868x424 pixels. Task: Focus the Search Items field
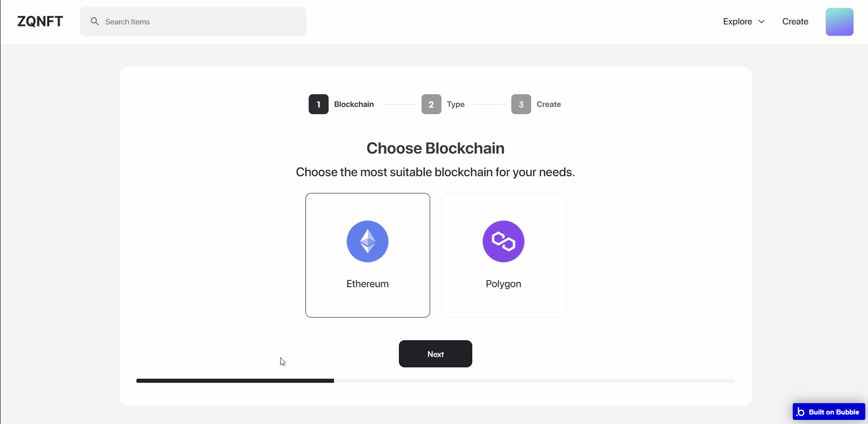tap(193, 21)
